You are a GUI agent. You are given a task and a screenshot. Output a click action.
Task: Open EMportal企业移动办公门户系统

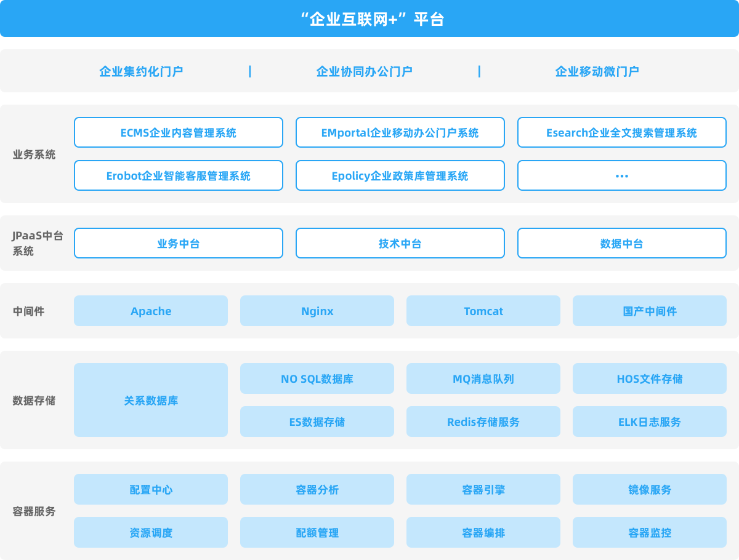pos(400,133)
